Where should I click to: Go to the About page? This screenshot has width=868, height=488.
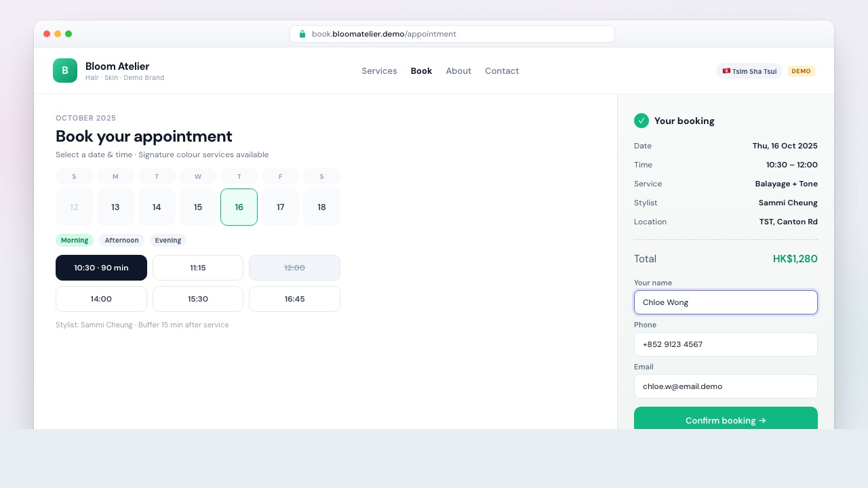pos(458,71)
